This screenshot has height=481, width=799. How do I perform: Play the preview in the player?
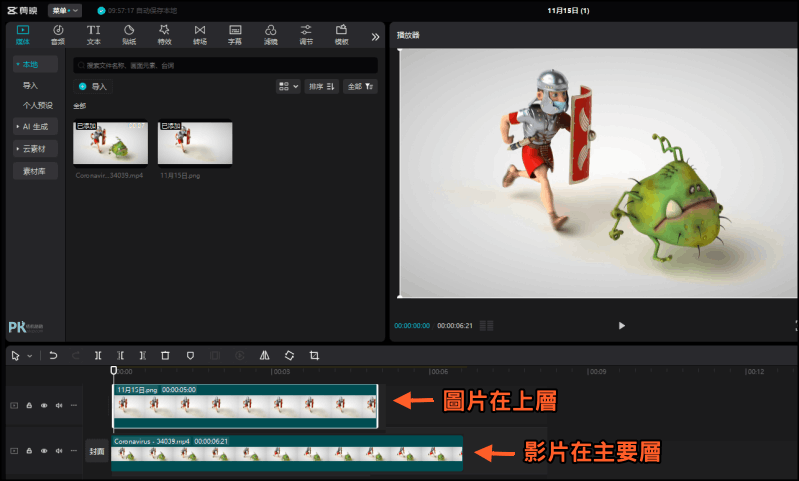click(622, 326)
